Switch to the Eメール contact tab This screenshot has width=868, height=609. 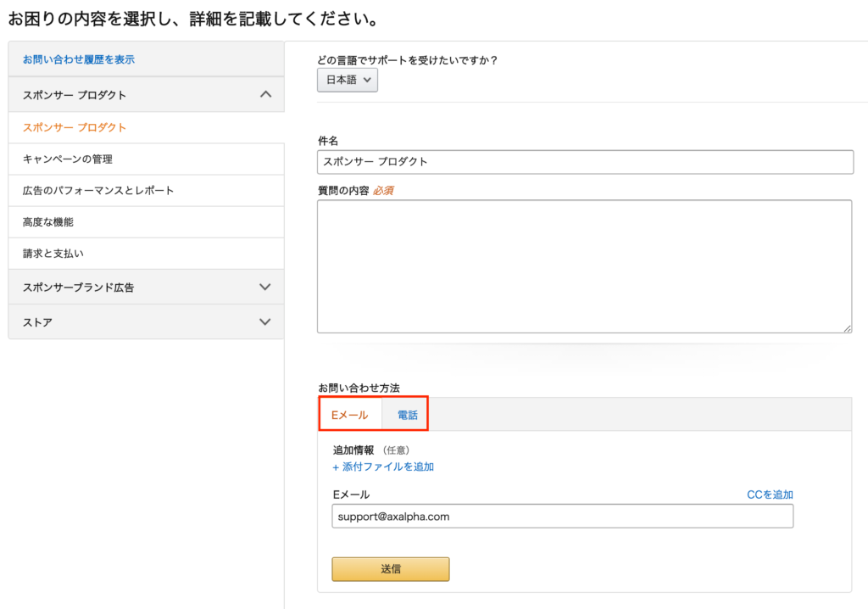[350, 415]
